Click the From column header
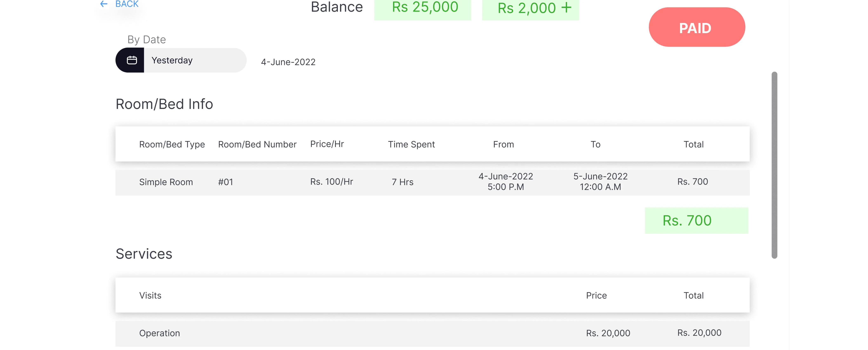 pyautogui.click(x=503, y=144)
